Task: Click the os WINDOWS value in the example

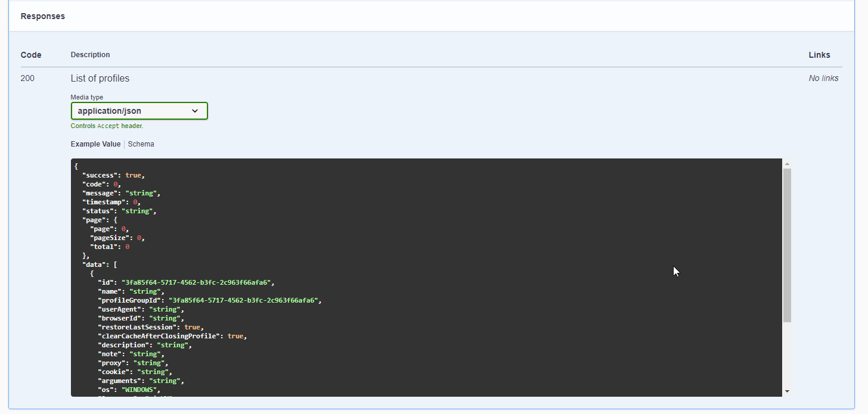Action: (139, 389)
